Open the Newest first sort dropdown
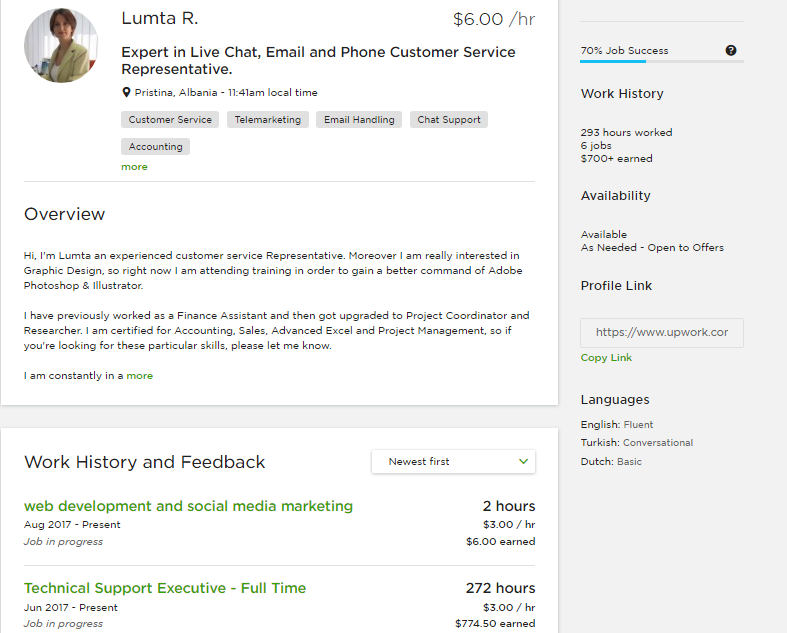The height and width of the screenshot is (633, 787). 453,461
